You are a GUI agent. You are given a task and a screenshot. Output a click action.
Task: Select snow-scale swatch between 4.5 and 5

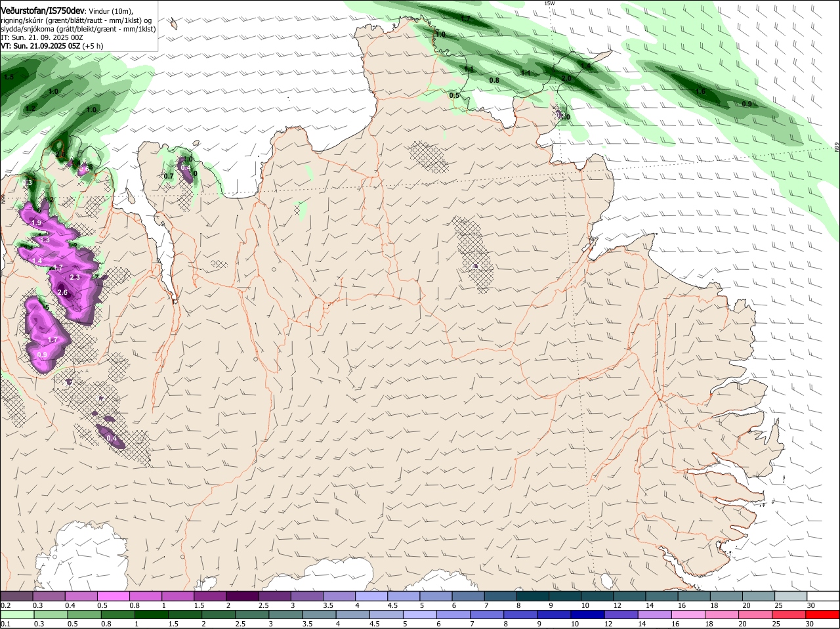pyautogui.click(x=404, y=596)
